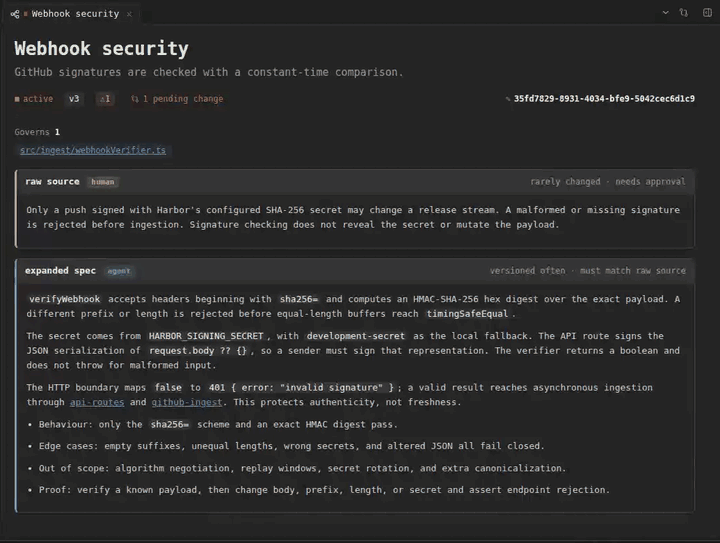The width and height of the screenshot is (720, 543).
Task: Click the Edge cases bullet line
Action: [x=292, y=446]
